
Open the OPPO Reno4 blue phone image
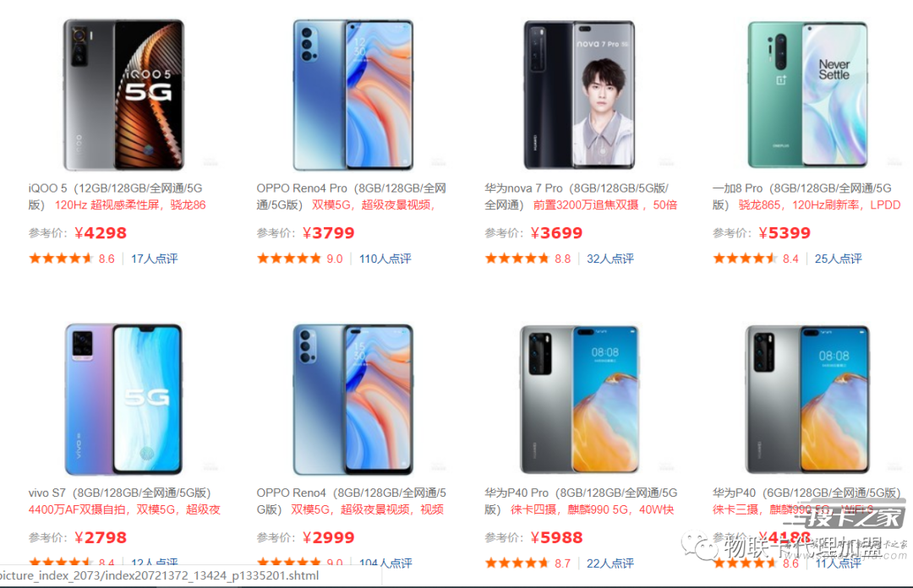[353, 400]
